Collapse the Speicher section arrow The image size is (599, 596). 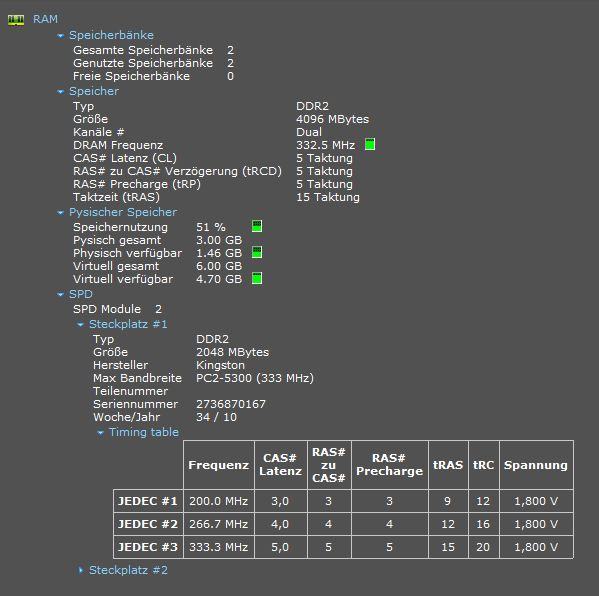click(x=60, y=92)
